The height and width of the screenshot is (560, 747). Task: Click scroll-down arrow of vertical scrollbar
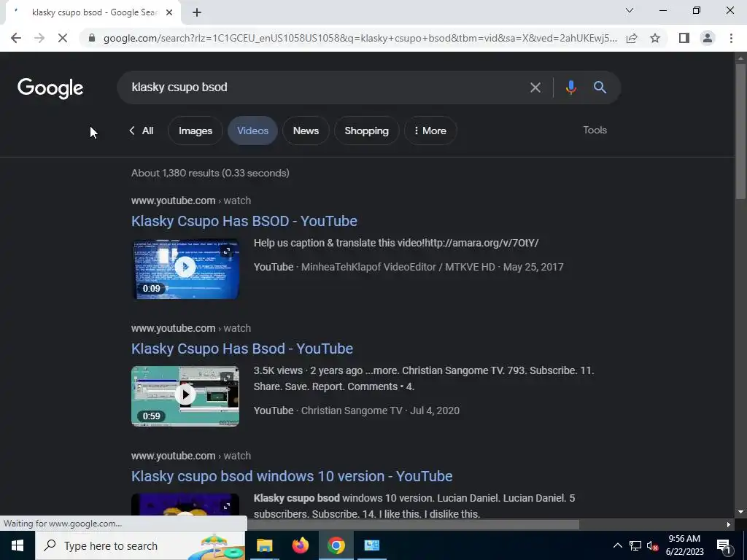[x=740, y=512]
